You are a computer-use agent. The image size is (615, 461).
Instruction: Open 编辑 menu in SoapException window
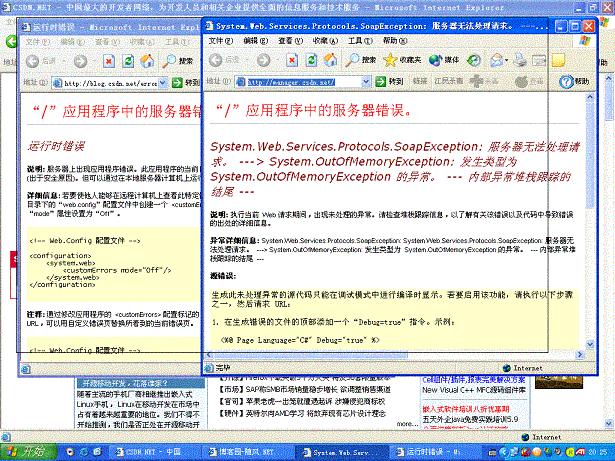coord(255,41)
